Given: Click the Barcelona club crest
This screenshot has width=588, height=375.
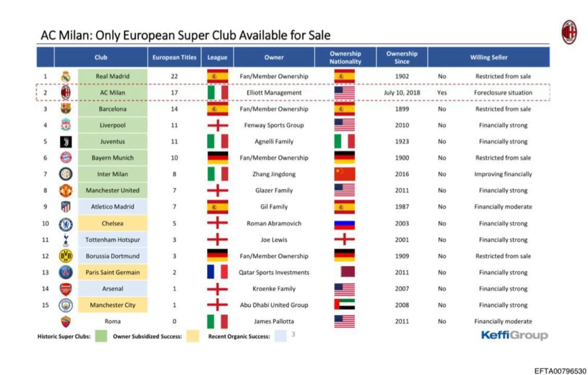Looking at the screenshot, I should (66, 109).
